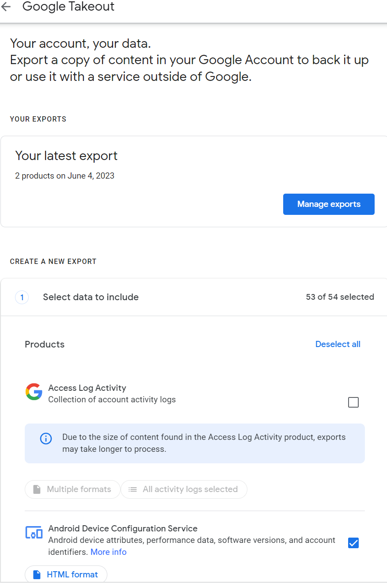Uncheck Android Device Configuration Service checkbox
This screenshot has height=588, width=387.
coord(353,543)
